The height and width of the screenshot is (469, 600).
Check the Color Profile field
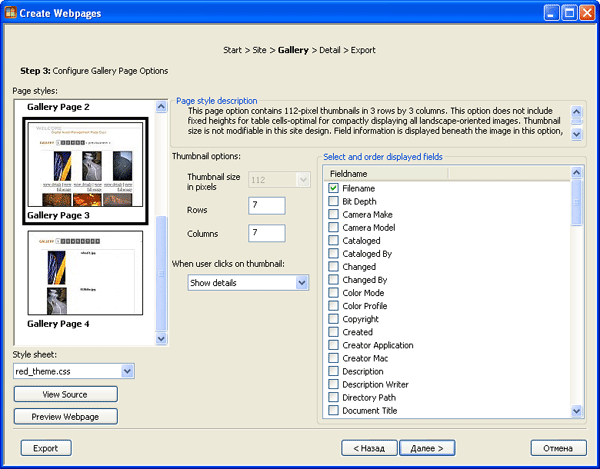[x=333, y=306]
